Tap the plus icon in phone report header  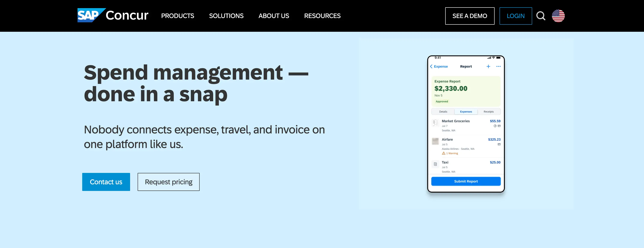coord(488,67)
